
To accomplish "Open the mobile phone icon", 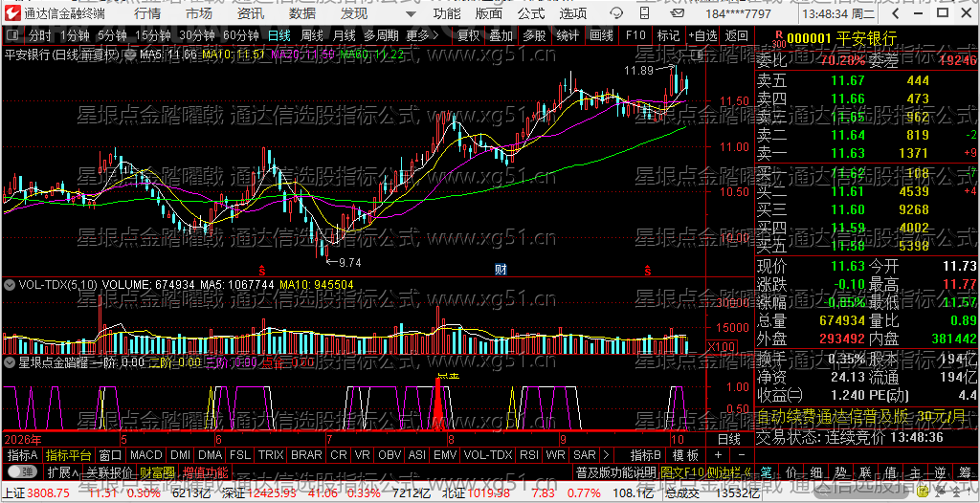I will pyautogui.click(x=644, y=12).
